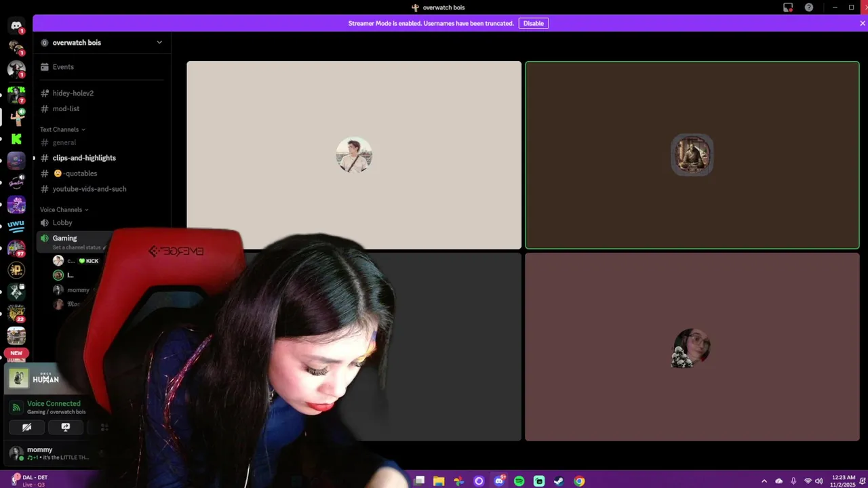Image resolution: width=868 pixels, height=488 pixels.
Task: Collapse the Voice Channels category
Action: pyautogui.click(x=64, y=209)
